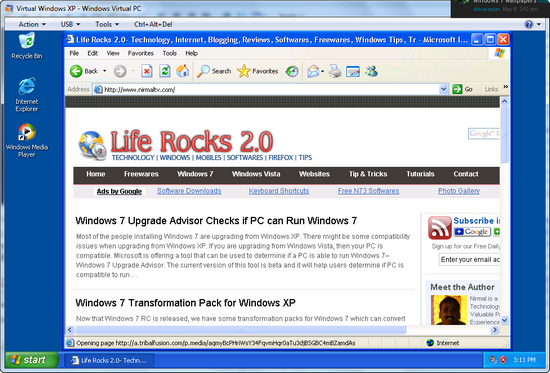Open the address bar dropdown arrow
Viewport: 550px width, 373px height.
(x=443, y=89)
